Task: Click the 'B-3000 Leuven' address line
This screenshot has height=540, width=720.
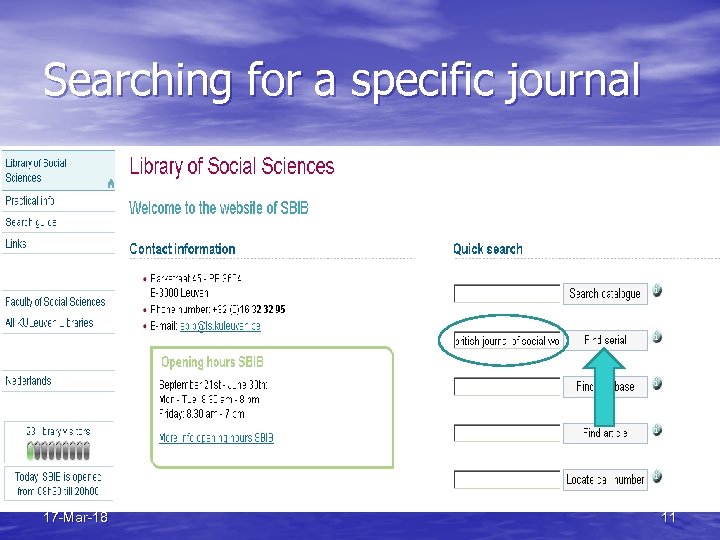Action: coord(179,292)
